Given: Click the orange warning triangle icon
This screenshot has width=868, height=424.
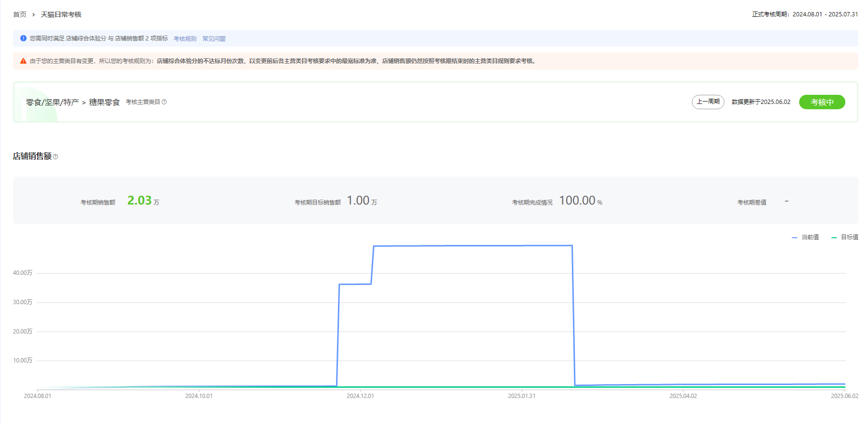Looking at the screenshot, I should pyautogui.click(x=23, y=61).
